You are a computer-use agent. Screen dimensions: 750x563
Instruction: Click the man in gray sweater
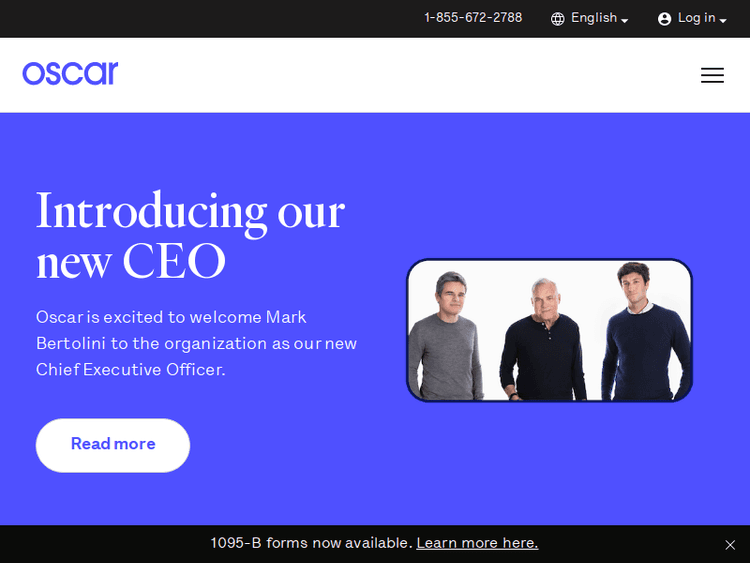point(445,337)
